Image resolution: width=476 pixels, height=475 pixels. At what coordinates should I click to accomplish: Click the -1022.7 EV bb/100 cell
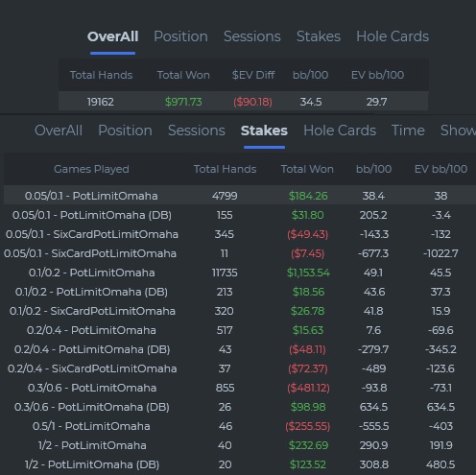(x=440, y=253)
